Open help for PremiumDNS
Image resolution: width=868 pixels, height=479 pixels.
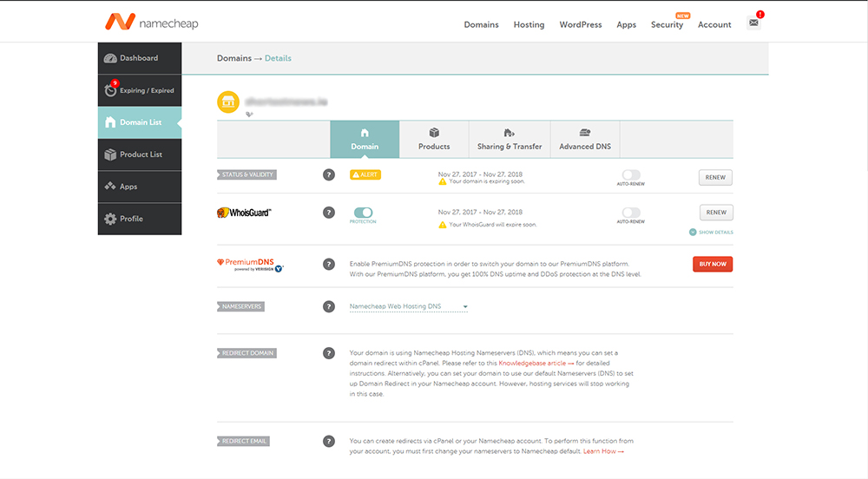point(329,265)
